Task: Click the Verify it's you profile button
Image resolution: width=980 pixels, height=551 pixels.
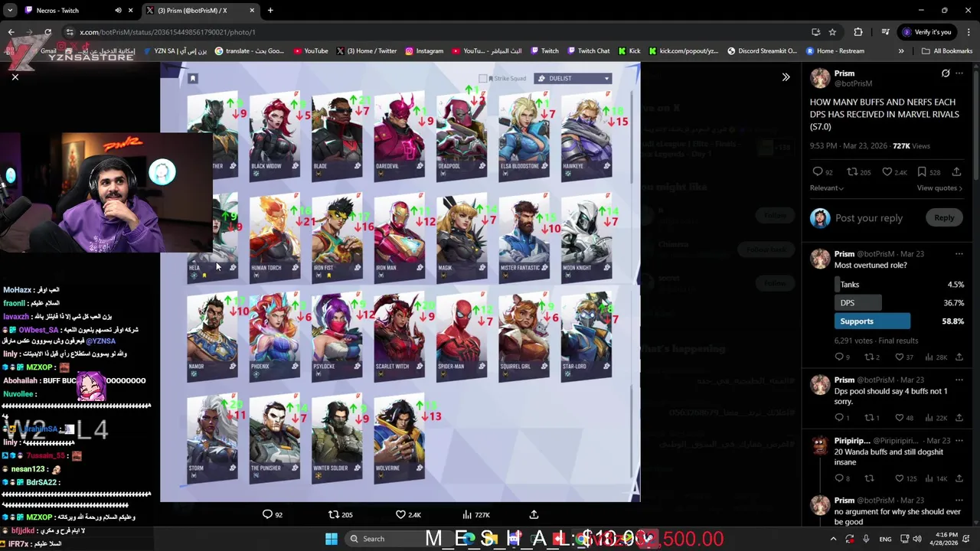Action: (x=926, y=32)
